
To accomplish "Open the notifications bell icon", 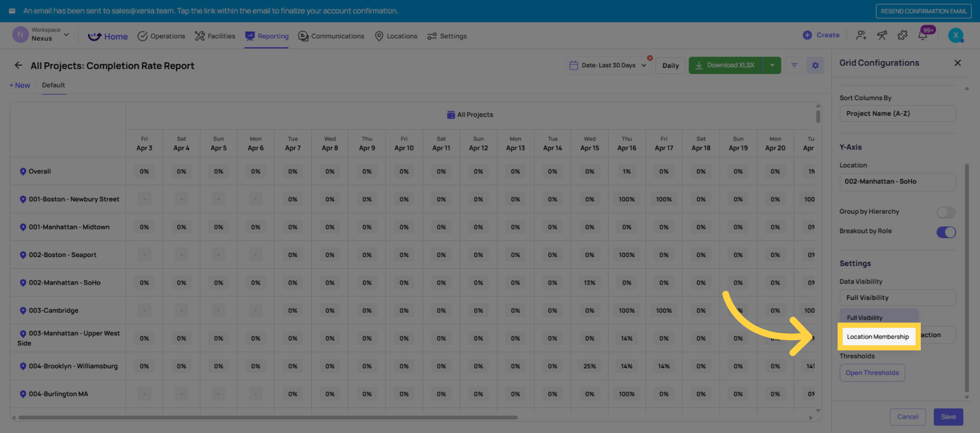I will point(923,35).
